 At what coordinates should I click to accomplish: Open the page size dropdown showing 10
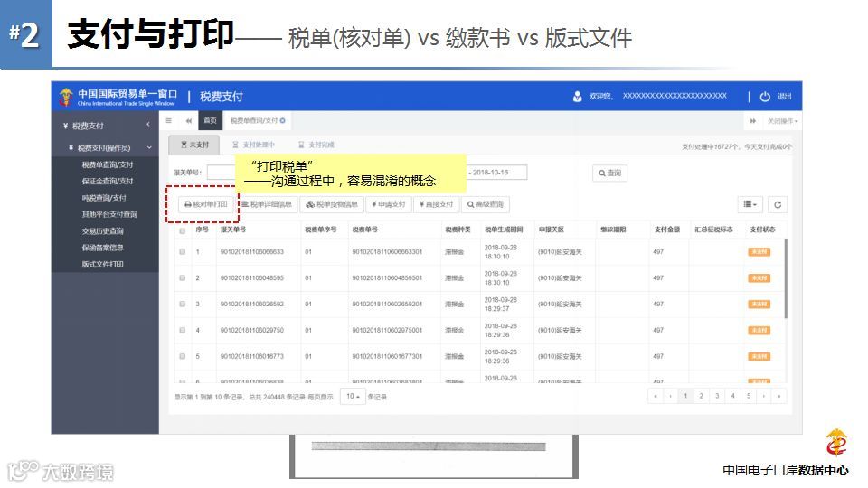coord(353,396)
